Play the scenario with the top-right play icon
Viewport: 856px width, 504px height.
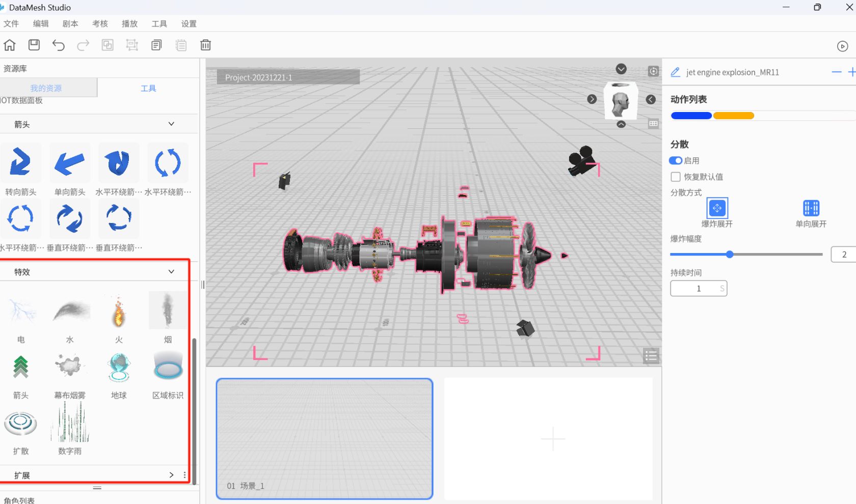[842, 46]
